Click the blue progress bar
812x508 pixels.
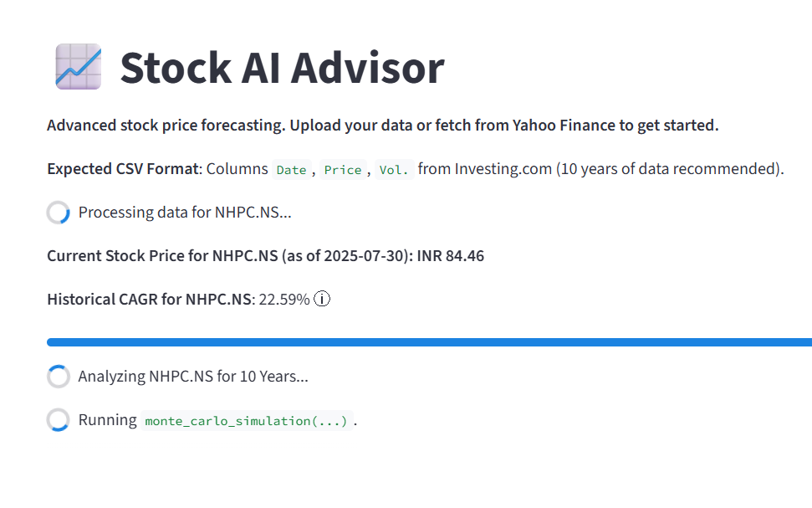click(x=429, y=341)
